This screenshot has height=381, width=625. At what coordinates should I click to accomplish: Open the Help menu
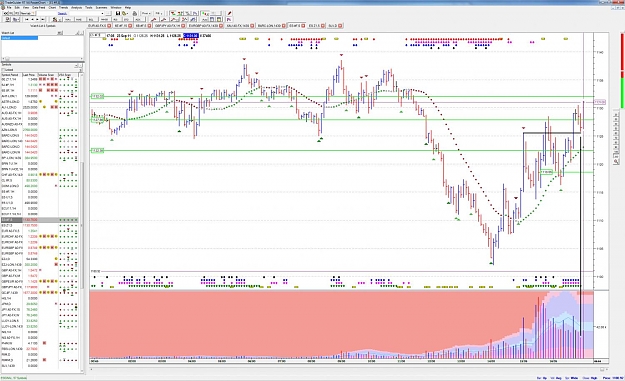coord(128,7)
